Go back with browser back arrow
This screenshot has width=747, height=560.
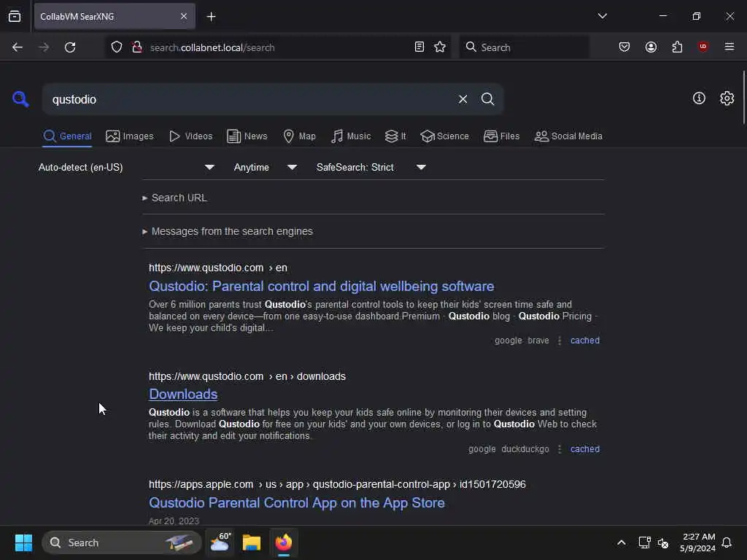(18, 47)
